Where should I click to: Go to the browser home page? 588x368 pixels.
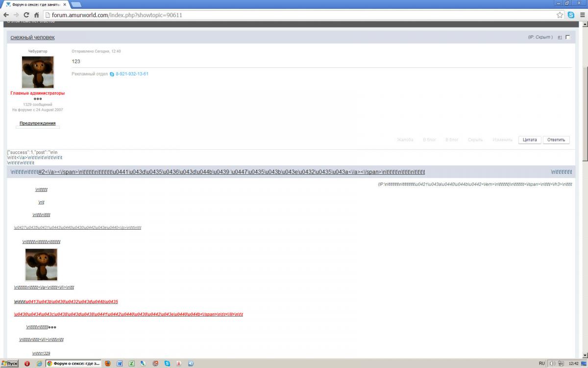coord(36,15)
